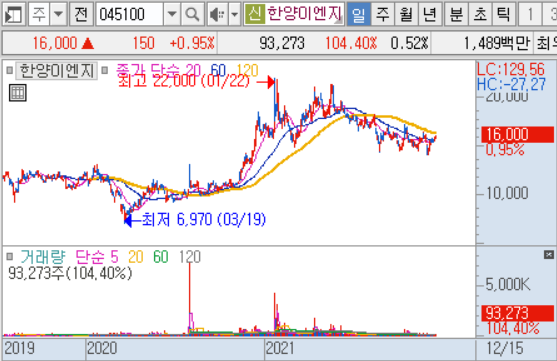The width and height of the screenshot is (557, 361).
Task: Click the 120 moving average legend label
Action: [x=247, y=70]
